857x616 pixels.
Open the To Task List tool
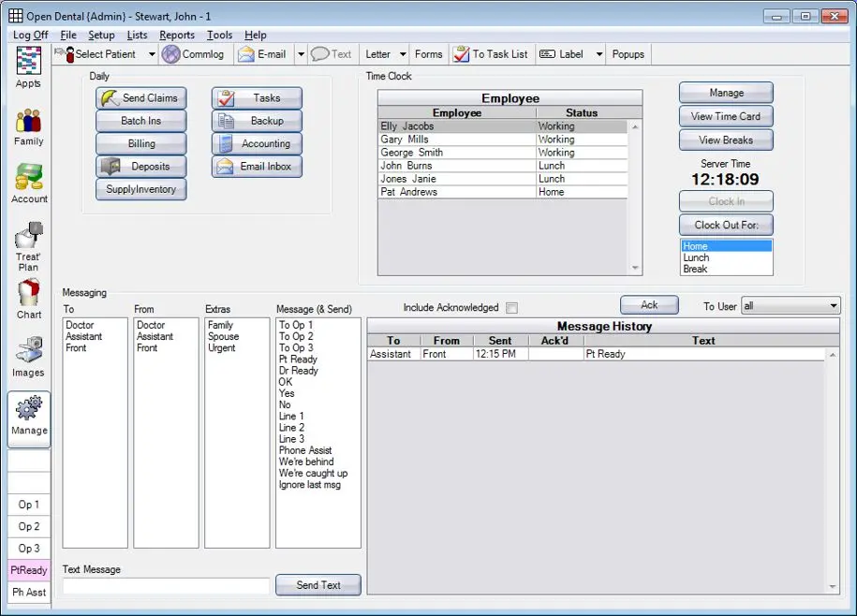point(491,53)
